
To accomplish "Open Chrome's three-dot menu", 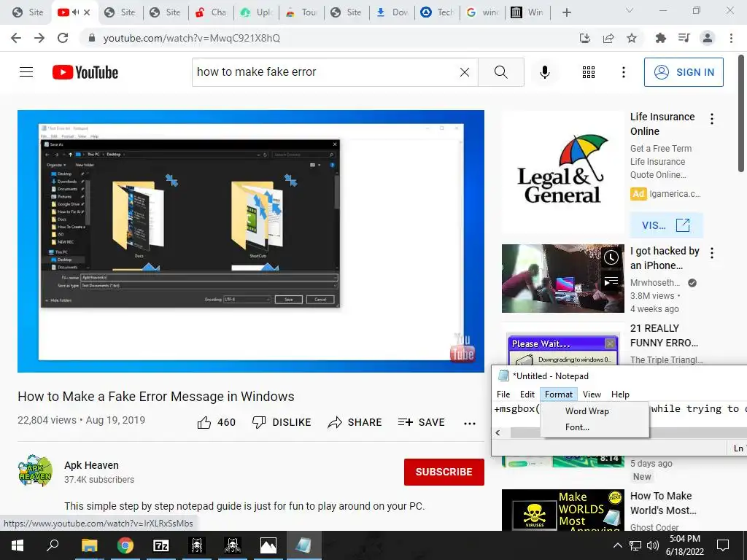I will pos(731,38).
